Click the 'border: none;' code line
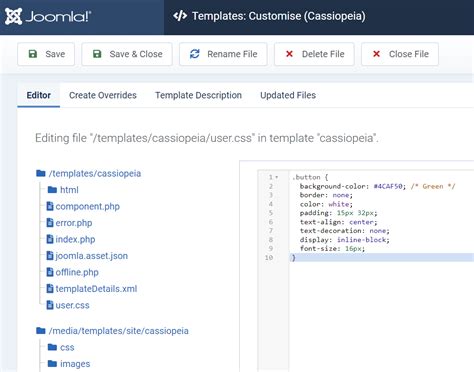Screen dimensions: 474x372 point(326,195)
